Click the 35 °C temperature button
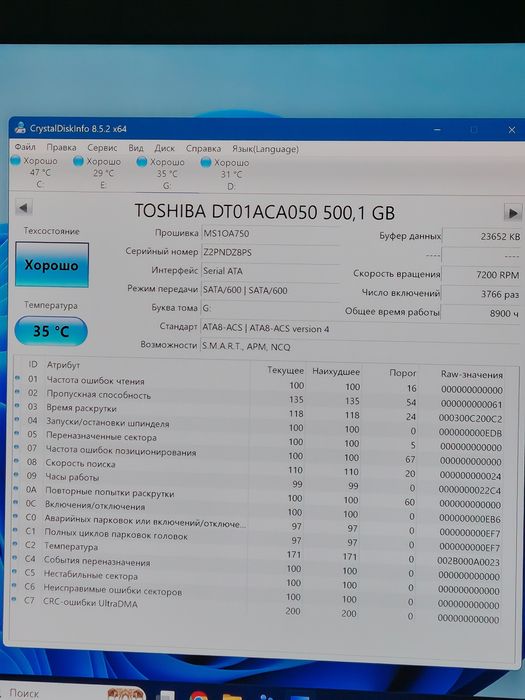 tap(51, 331)
